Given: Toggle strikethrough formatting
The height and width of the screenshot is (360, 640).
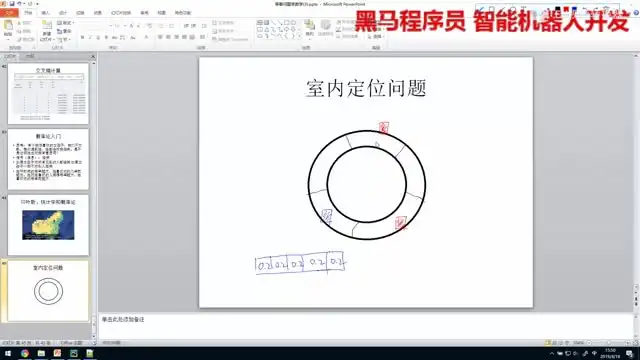Looking at the screenshot, I should click(114, 38).
